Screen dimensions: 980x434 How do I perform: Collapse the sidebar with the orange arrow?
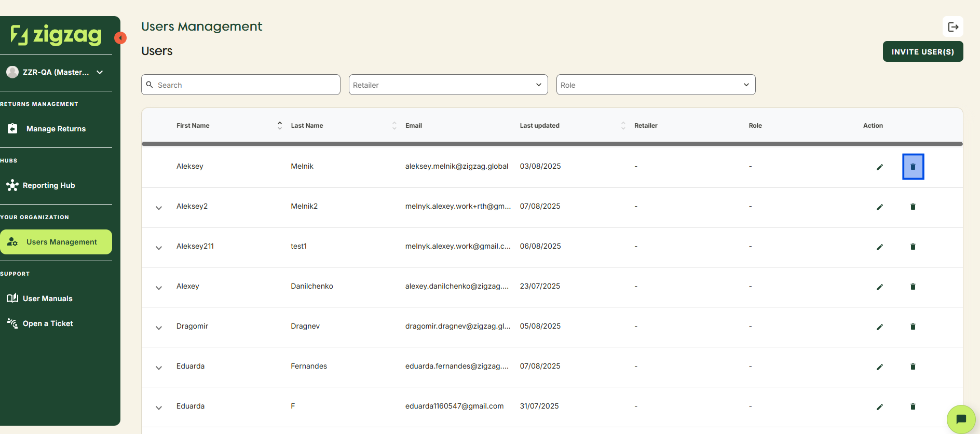coord(120,38)
